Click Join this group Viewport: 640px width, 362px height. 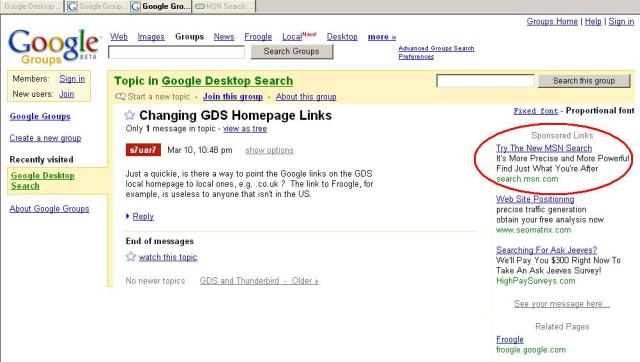coord(233,97)
